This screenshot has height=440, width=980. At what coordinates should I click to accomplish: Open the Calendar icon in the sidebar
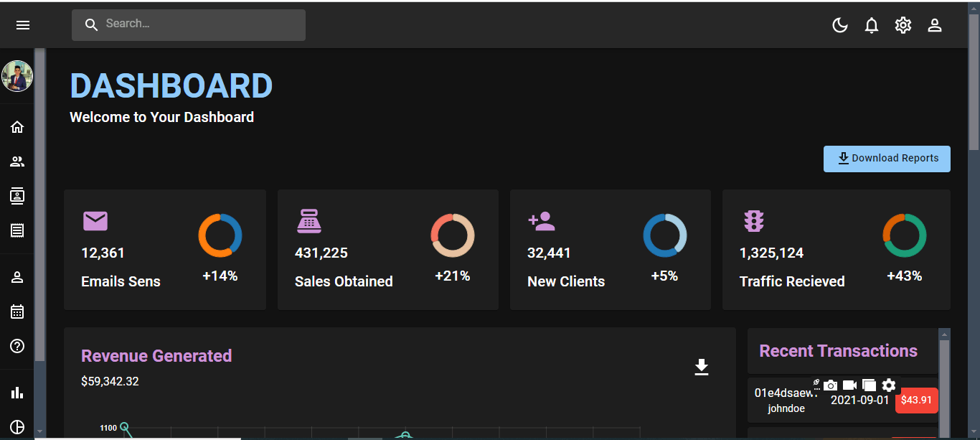17,311
